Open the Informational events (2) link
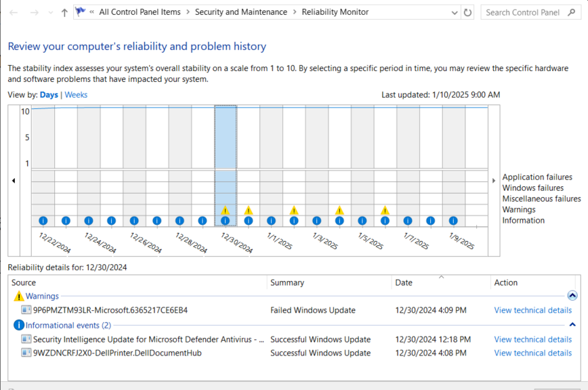The width and height of the screenshot is (588, 390). [x=68, y=325]
